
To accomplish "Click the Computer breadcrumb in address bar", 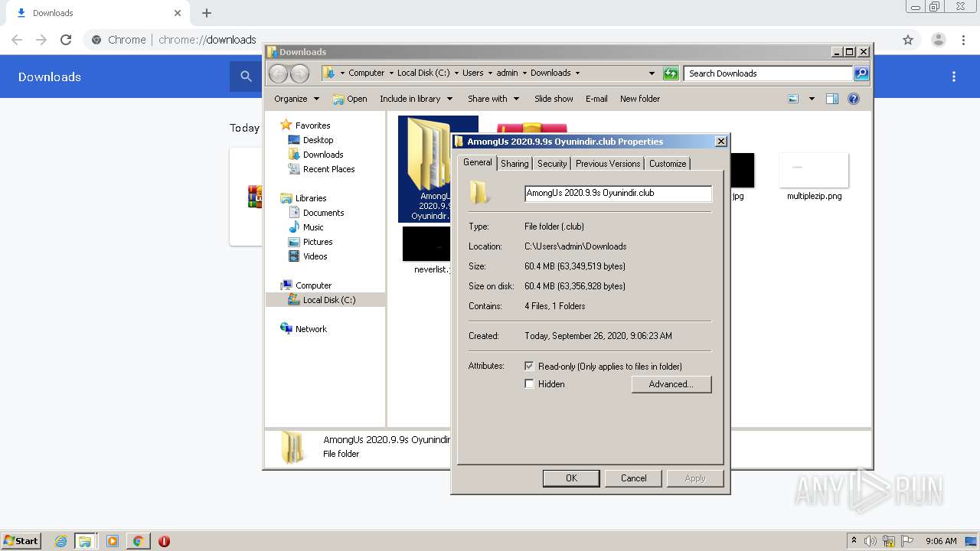I will [x=366, y=73].
